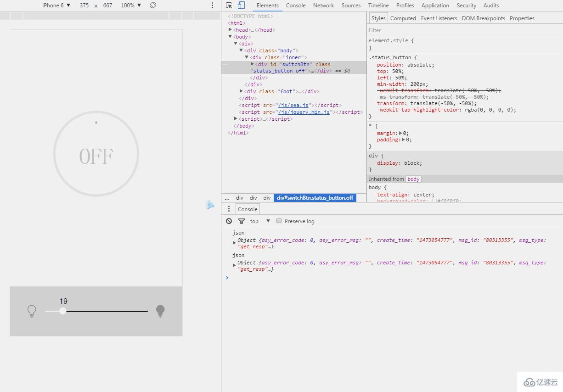Rotate the device orientation
563x392 pixels.
[x=153, y=5]
